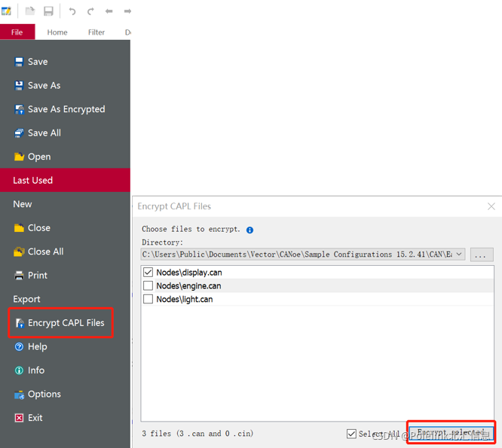
Task: Click the navigate back arrow icon
Action: click(x=109, y=11)
